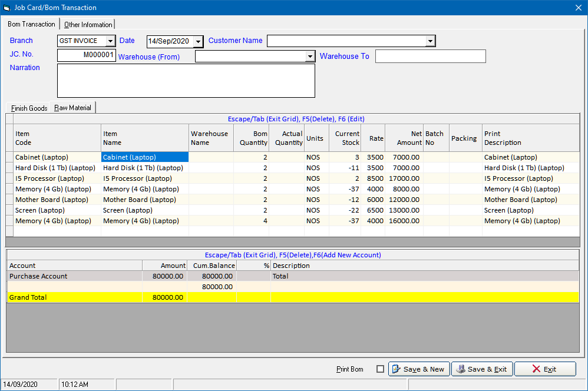Viewport: 588px width, 391px height.
Task: Select the highlighted Cabinet (Laptop) item name cell
Action: [x=144, y=157]
